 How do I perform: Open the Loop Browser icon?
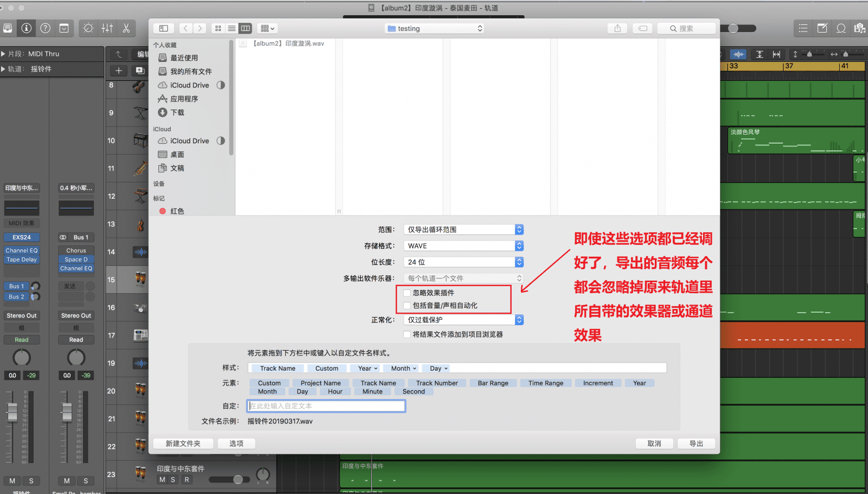pos(841,28)
